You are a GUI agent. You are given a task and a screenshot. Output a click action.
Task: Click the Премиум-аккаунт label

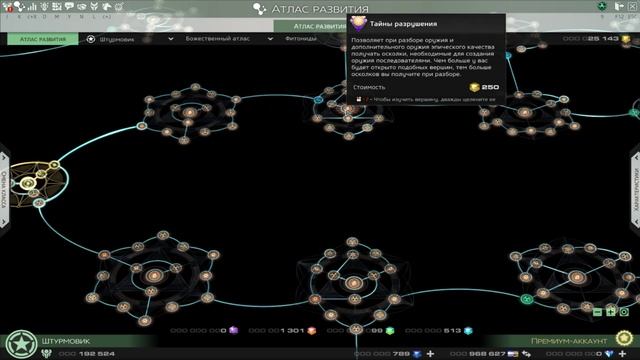pos(569,341)
